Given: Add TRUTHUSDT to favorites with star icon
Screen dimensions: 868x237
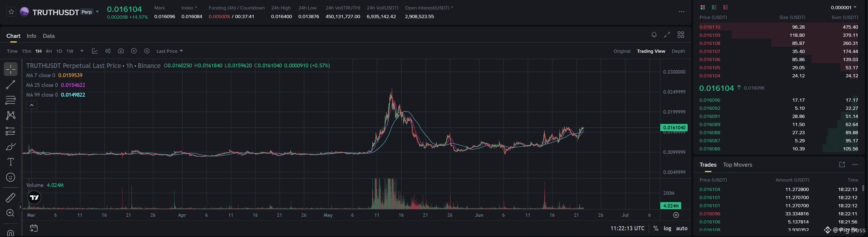Looking at the screenshot, I should point(11,12).
